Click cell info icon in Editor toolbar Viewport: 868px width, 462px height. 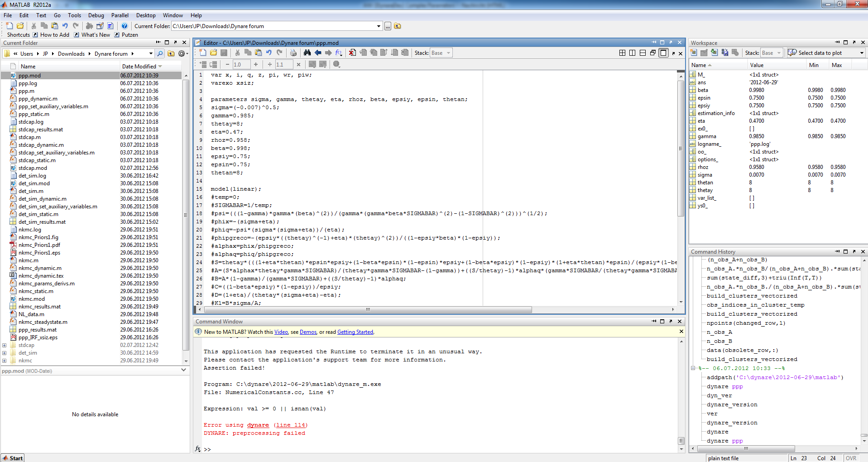click(336, 64)
